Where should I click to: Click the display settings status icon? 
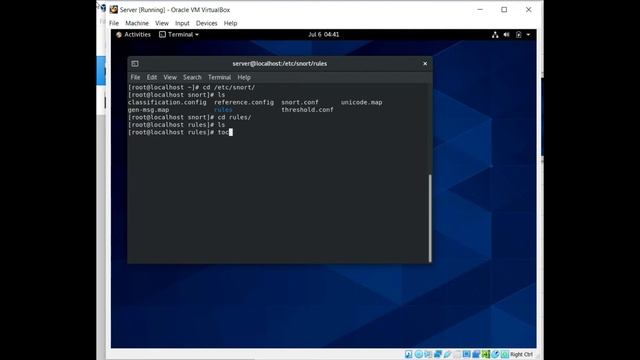[x=467, y=354]
